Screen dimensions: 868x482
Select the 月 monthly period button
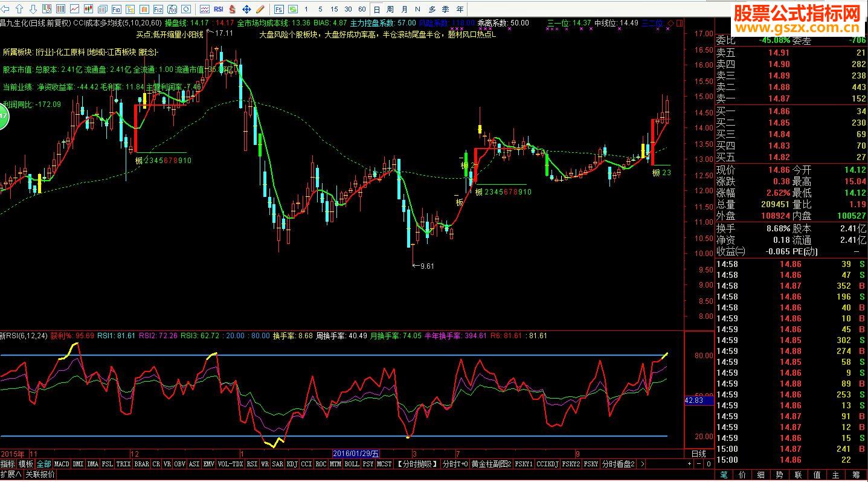tap(404, 9)
